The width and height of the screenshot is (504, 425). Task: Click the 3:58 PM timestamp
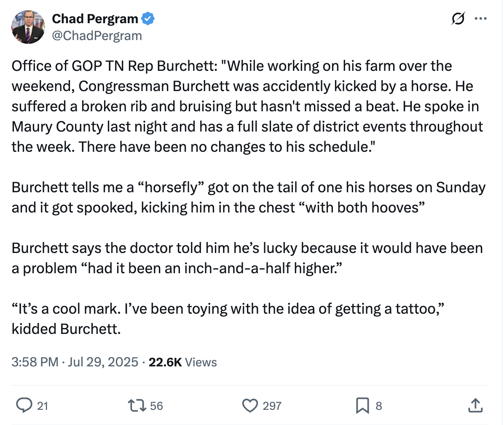(35, 362)
